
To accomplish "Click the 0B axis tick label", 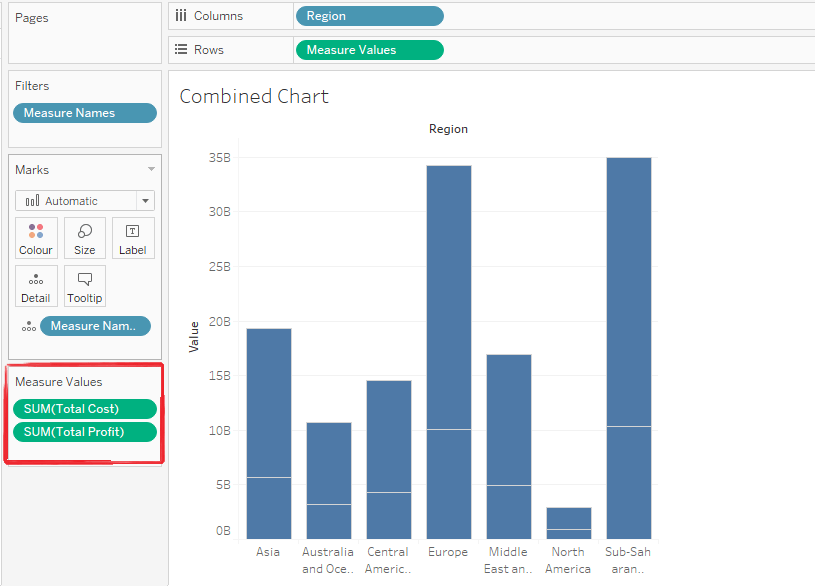I will tap(224, 531).
